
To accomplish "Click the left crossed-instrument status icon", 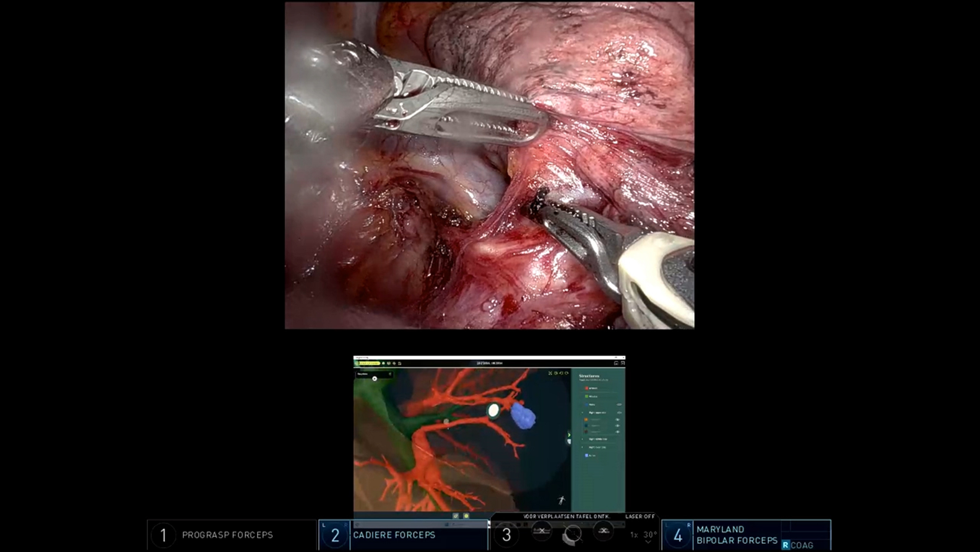I will tap(542, 531).
